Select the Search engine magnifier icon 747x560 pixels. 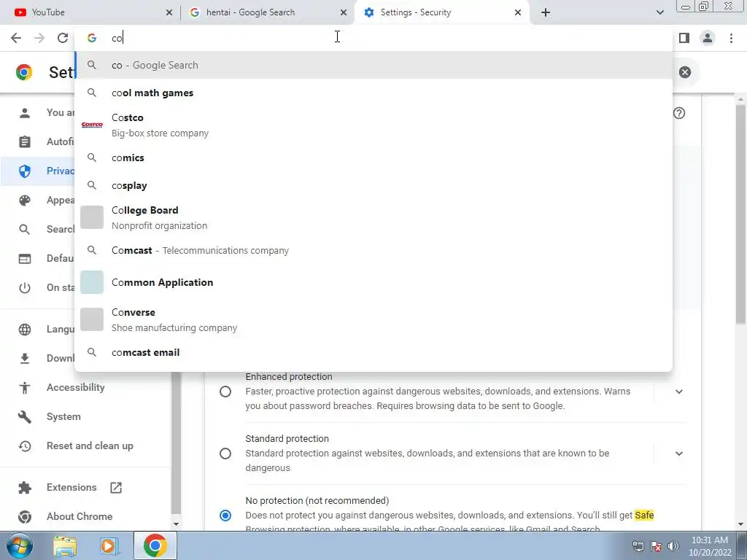click(25, 230)
